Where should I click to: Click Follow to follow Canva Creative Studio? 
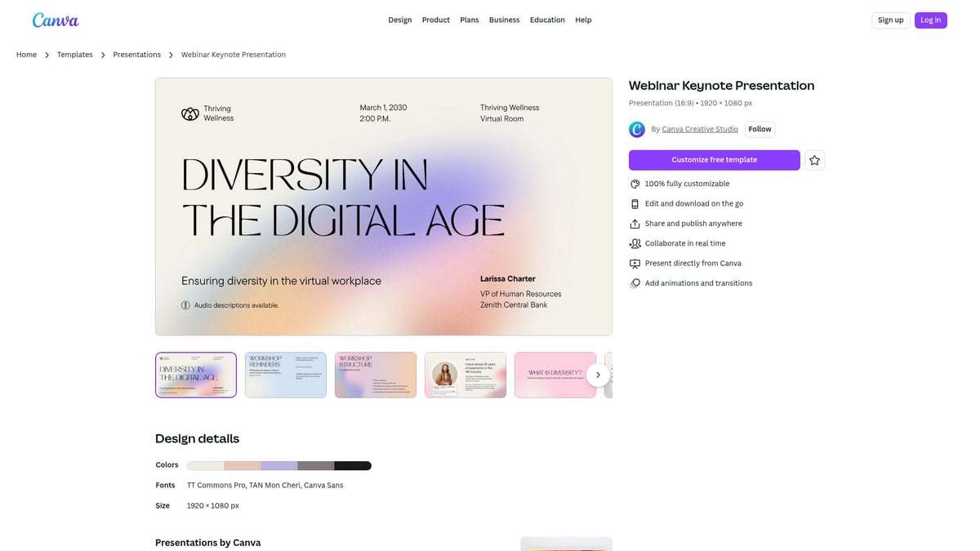tap(759, 129)
